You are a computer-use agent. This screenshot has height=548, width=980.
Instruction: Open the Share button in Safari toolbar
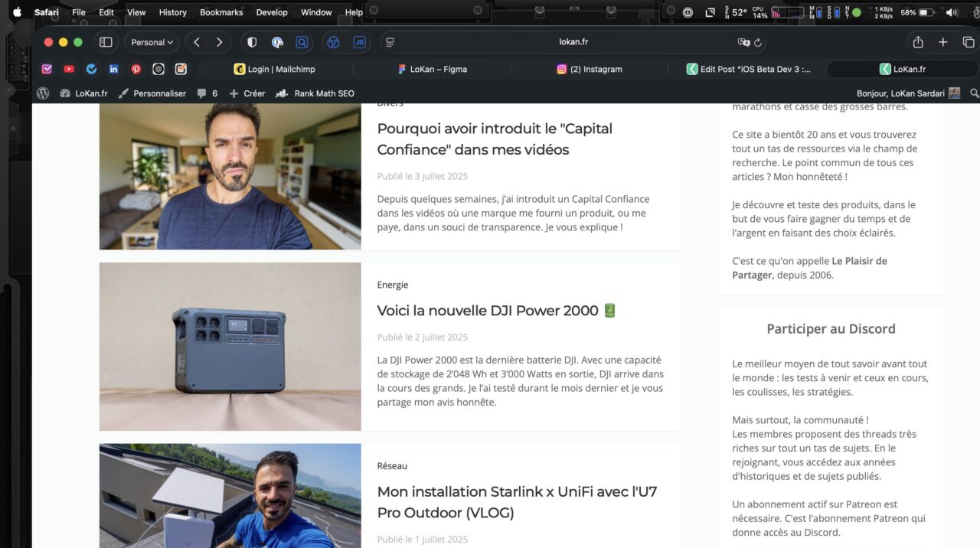(x=918, y=42)
